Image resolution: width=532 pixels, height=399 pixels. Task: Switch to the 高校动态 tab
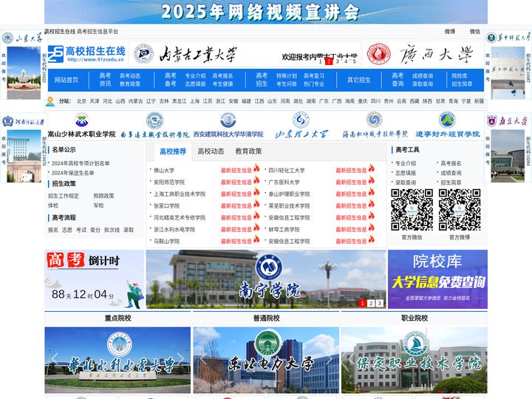[211, 151]
